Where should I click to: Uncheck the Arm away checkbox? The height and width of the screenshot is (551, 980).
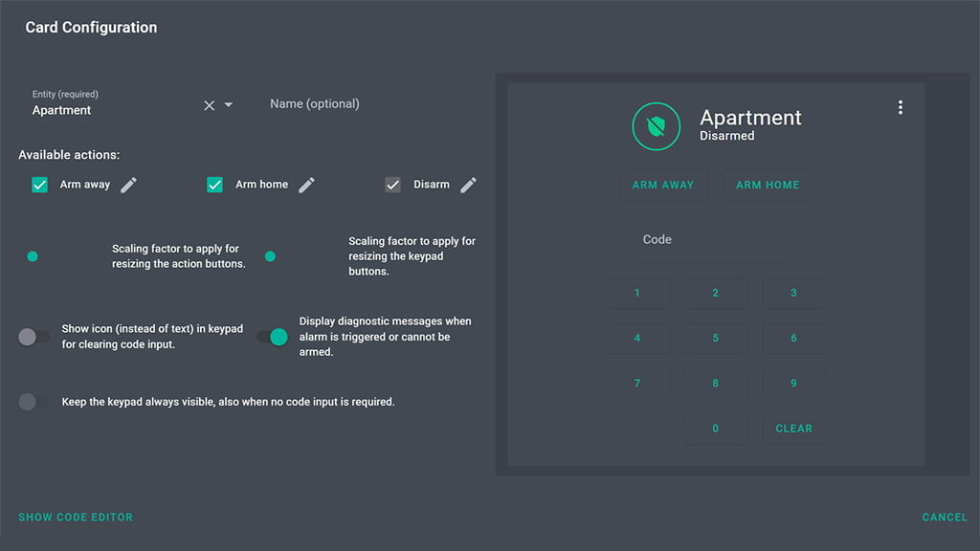point(40,185)
